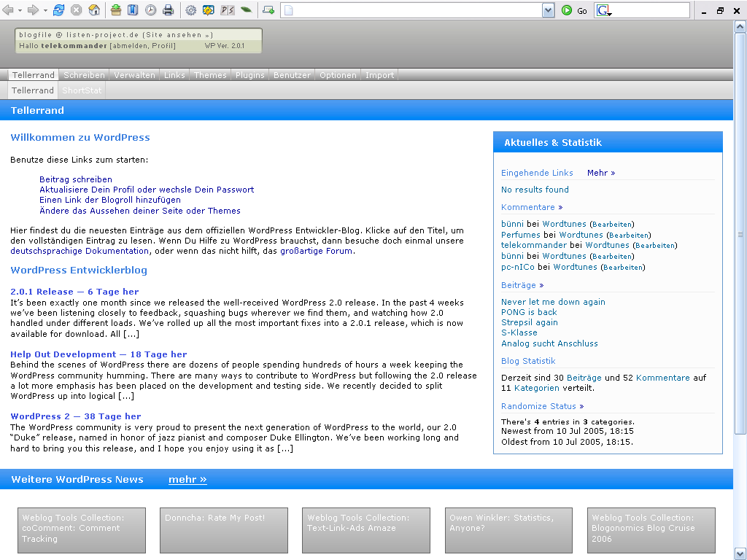The width and height of the screenshot is (747, 560).
Task: Open the Help Out Development post
Action: coord(98,354)
